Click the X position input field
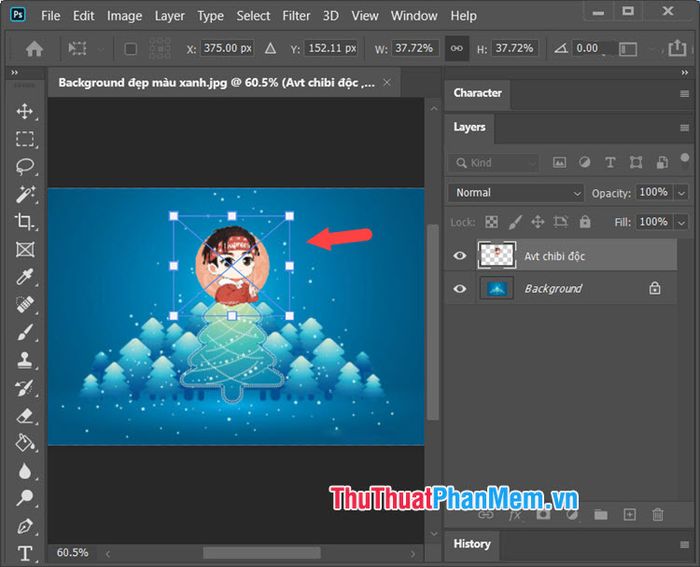Image resolution: width=700 pixels, height=567 pixels. coord(227,48)
